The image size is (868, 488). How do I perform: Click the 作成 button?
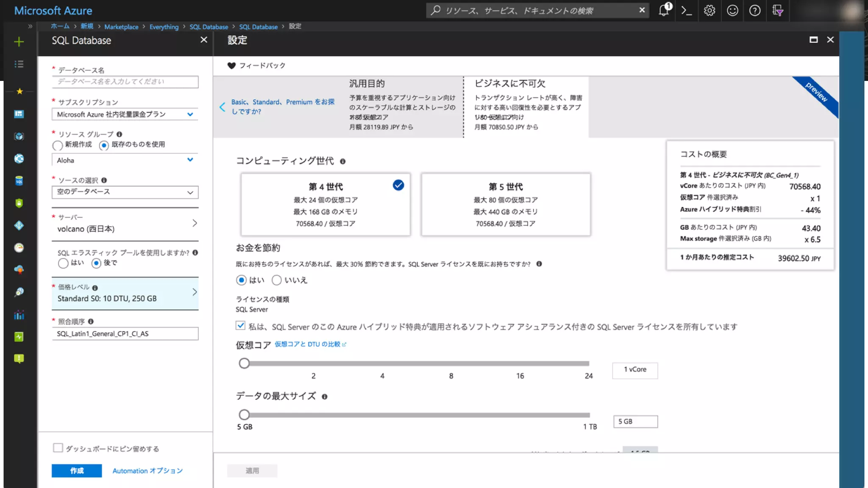(77, 471)
